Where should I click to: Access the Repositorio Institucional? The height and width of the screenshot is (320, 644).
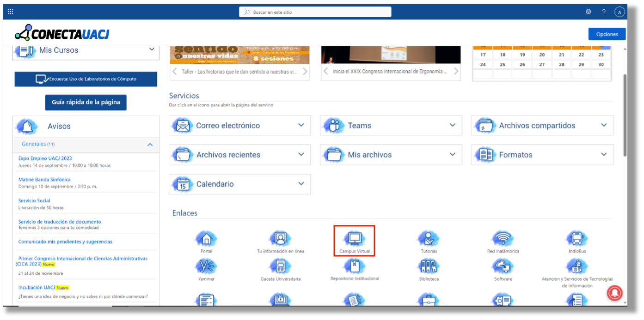coord(354,267)
